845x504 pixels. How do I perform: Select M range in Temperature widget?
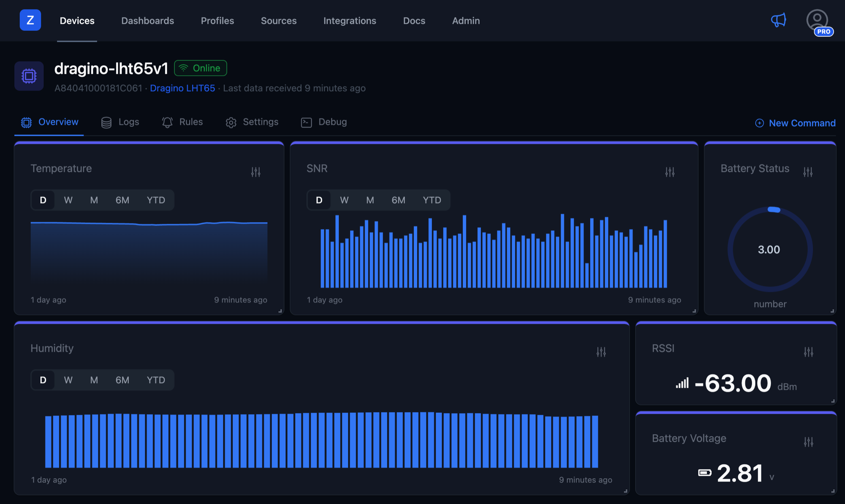coord(94,200)
